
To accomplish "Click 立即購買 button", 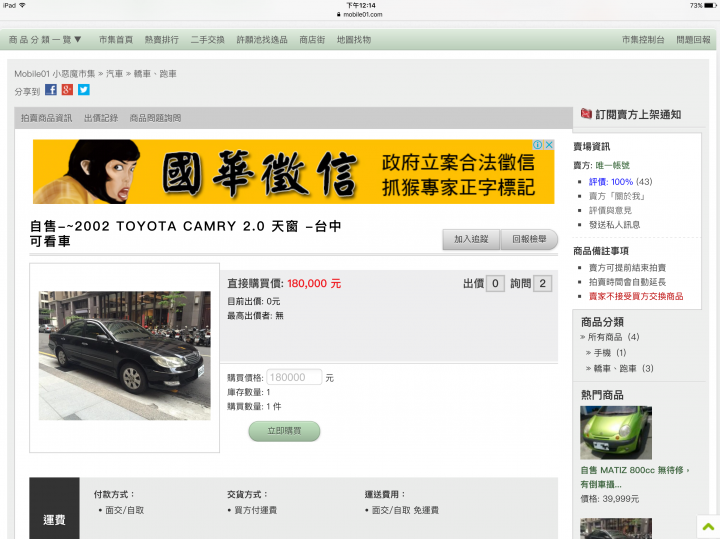I will pos(284,431).
